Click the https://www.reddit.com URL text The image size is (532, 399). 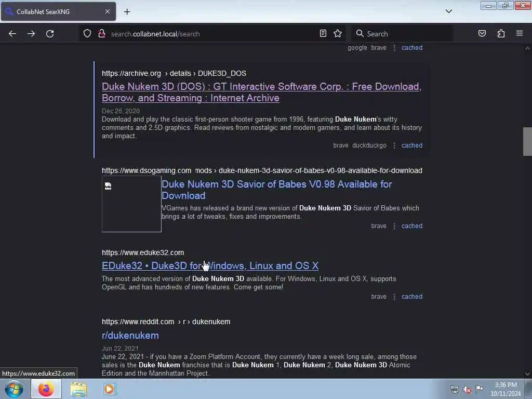138,322
